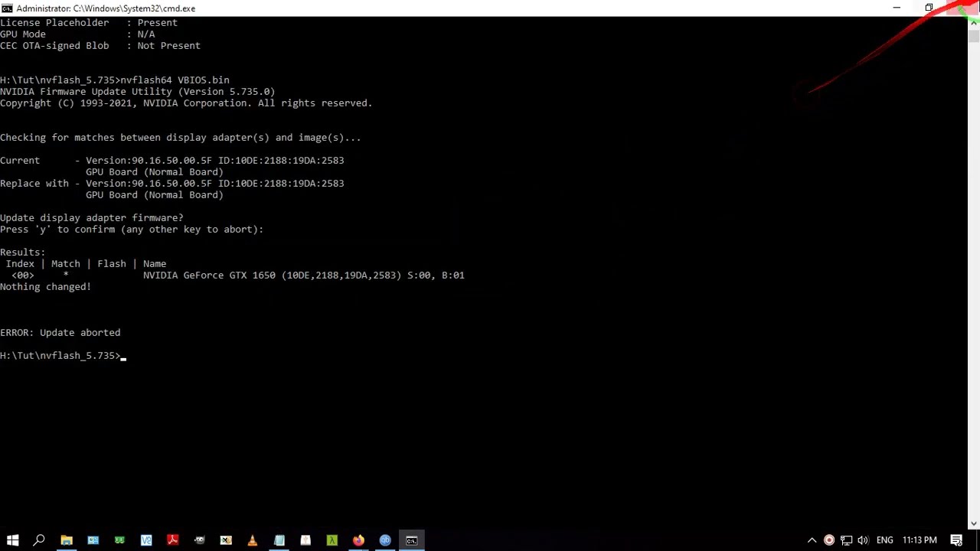Click the 'Current' version line
This screenshot has height=551, width=980.
tap(172, 160)
